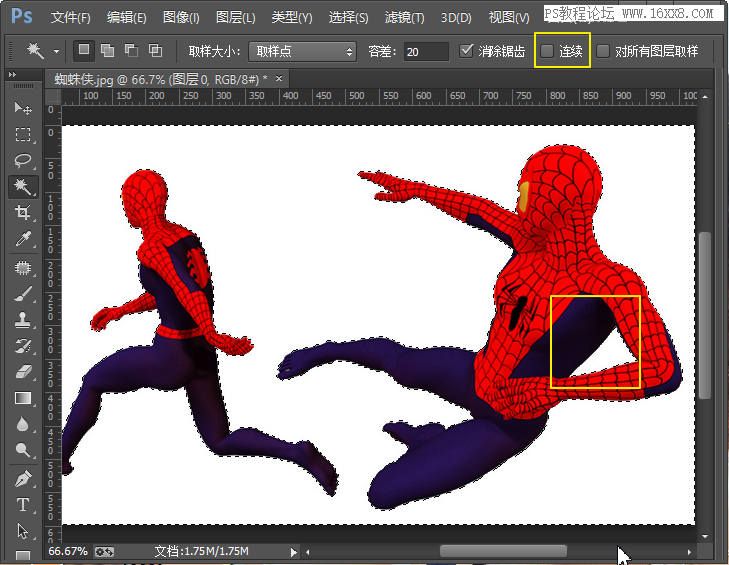Viewport: 729px width, 565px height.
Task: Click the ruler origin corner box
Action: [53, 97]
